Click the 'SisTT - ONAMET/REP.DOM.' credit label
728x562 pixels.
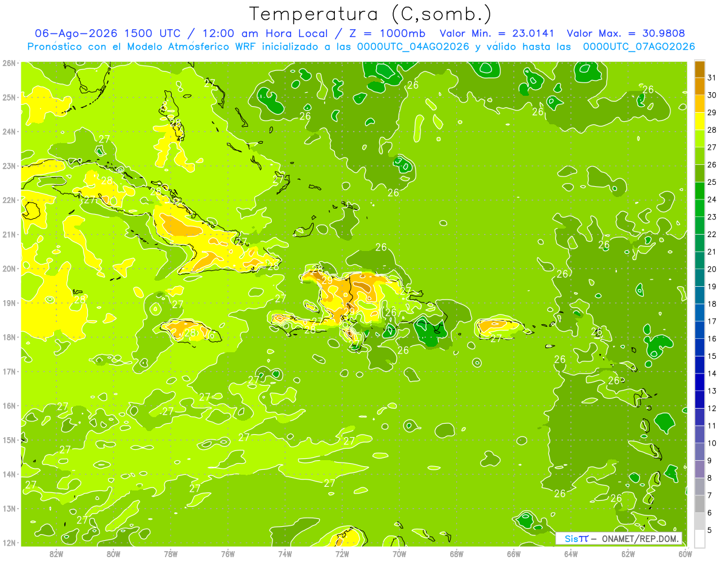click(x=618, y=538)
